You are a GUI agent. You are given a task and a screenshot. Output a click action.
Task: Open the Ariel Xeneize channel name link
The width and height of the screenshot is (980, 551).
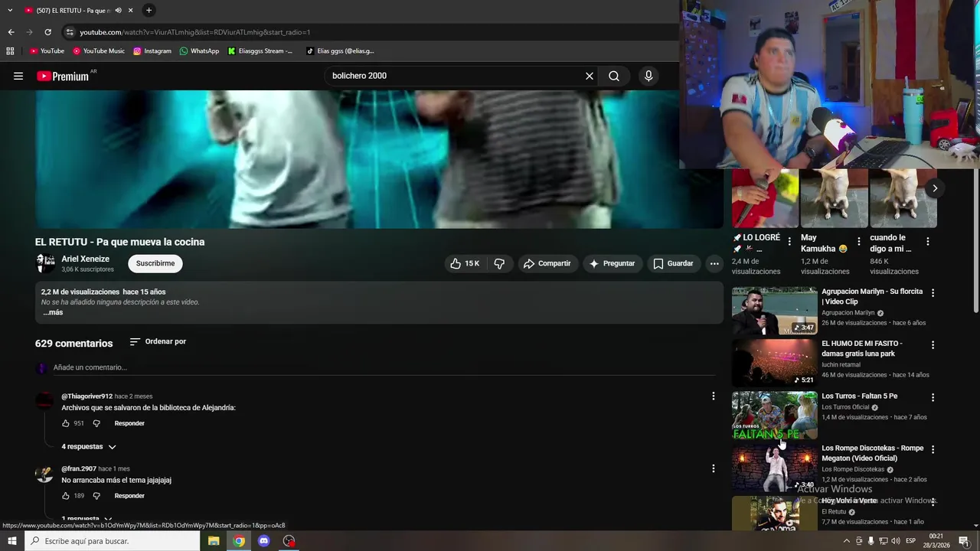[x=85, y=259]
